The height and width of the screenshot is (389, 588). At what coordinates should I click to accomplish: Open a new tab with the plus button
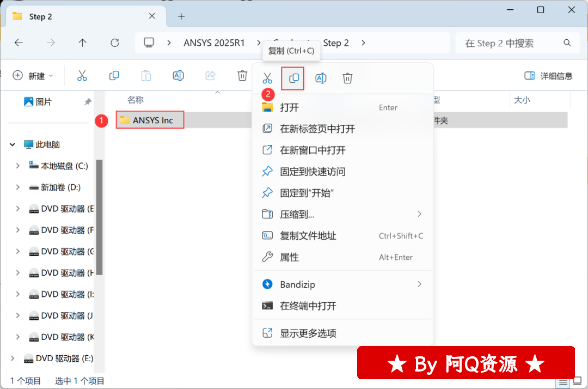coord(181,16)
